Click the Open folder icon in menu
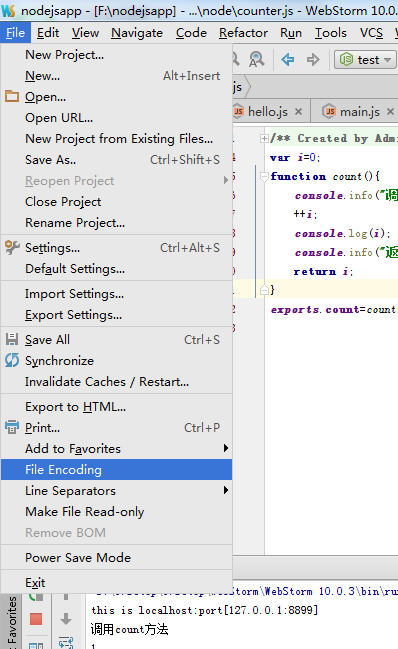Screen dimensions: 398x649 [12, 96]
